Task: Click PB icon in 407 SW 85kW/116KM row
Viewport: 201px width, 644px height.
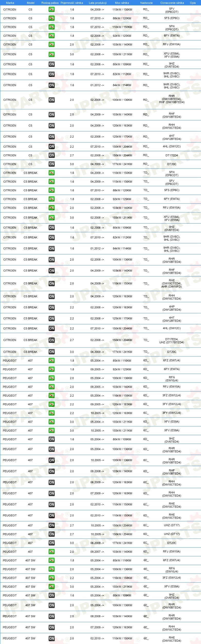Action: tap(52, 560)
